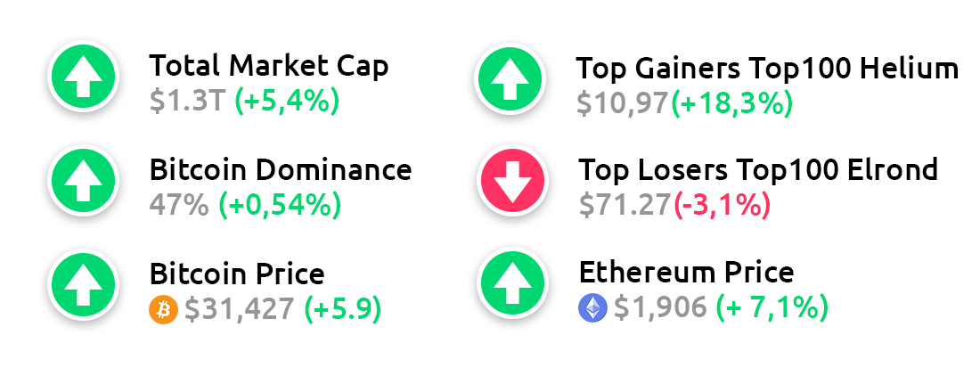Open Top Losers Top100 Elrond heading
The image size is (980, 376).
tap(758, 169)
